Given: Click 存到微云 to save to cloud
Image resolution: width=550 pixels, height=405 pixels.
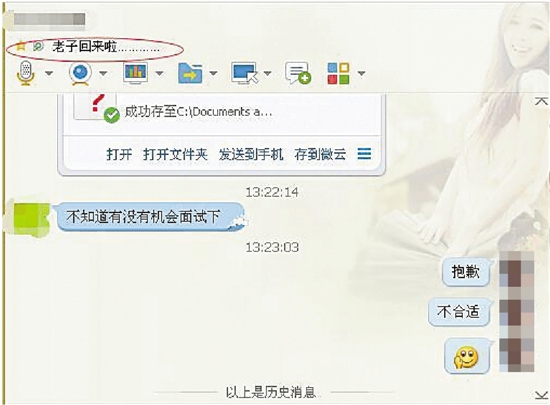Looking at the screenshot, I should [x=320, y=154].
